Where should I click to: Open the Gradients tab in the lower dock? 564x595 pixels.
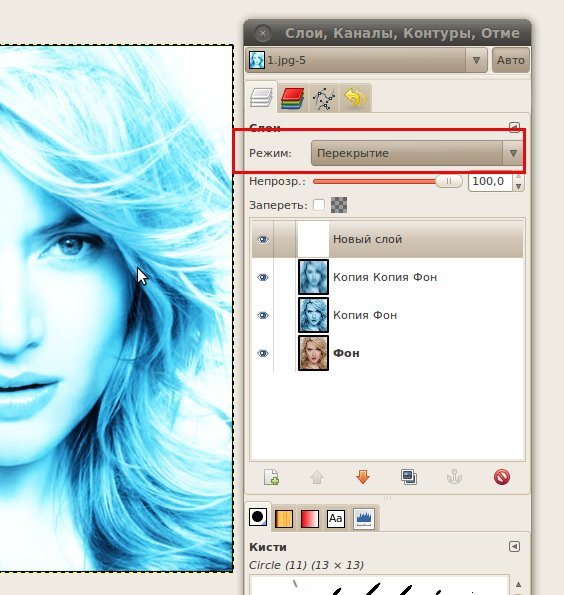[309, 518]
